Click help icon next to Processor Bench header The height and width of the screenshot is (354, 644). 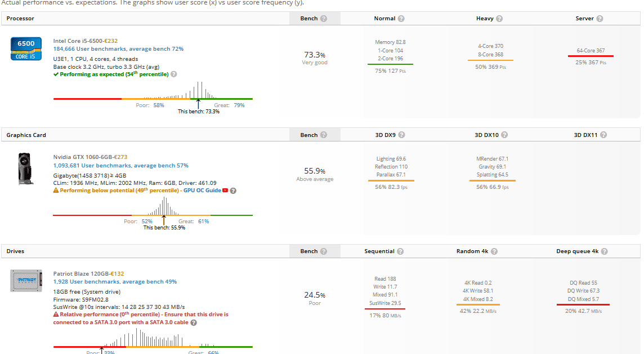324,19
